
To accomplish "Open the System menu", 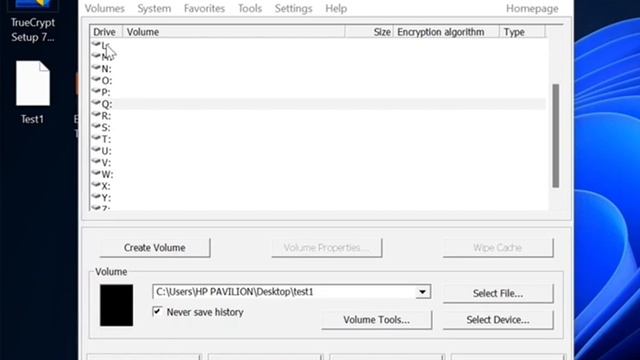I will pyautogui.click(x=154, y=9).
